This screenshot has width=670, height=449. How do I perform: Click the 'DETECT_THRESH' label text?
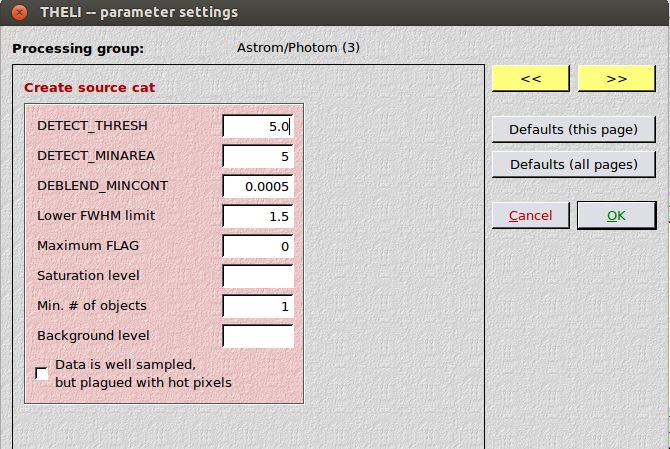92,126
